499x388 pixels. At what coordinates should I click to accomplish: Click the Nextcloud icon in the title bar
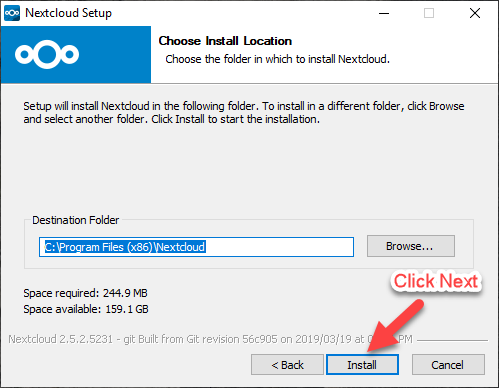click(12, 13)
